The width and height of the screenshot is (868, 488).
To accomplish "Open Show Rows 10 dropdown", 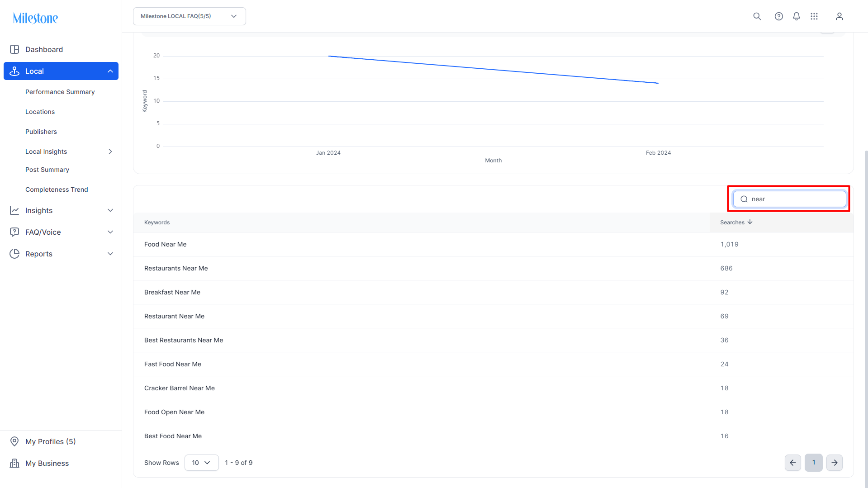I will click(x=202, y=463).
